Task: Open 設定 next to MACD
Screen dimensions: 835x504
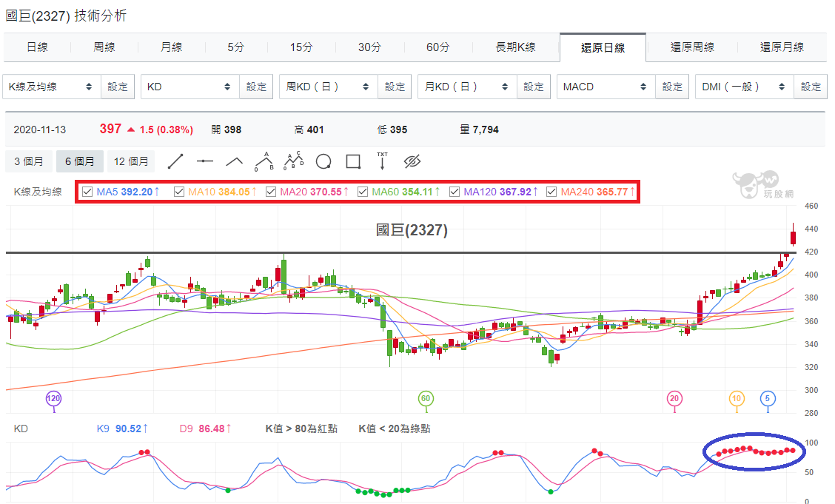Action: tap(672, 87)
